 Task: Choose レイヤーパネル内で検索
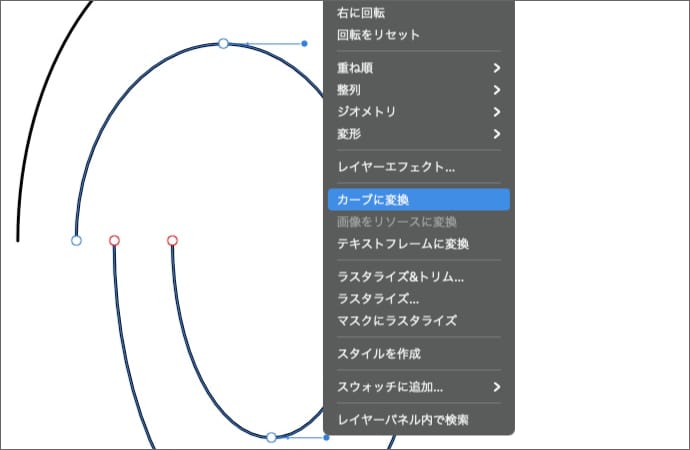click(403, 420)
